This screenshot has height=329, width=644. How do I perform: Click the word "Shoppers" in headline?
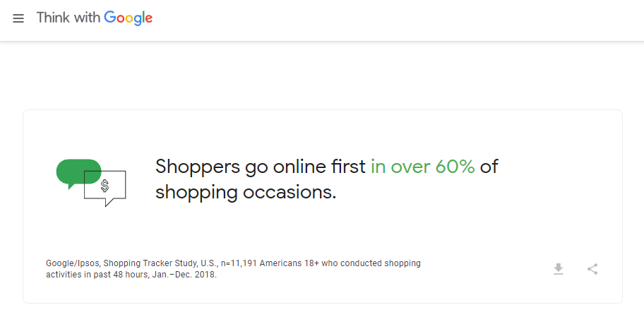(198, 167)
